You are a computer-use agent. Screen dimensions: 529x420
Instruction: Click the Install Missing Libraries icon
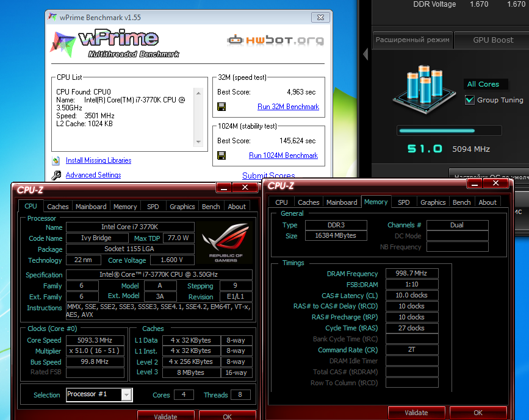(56, 160)
